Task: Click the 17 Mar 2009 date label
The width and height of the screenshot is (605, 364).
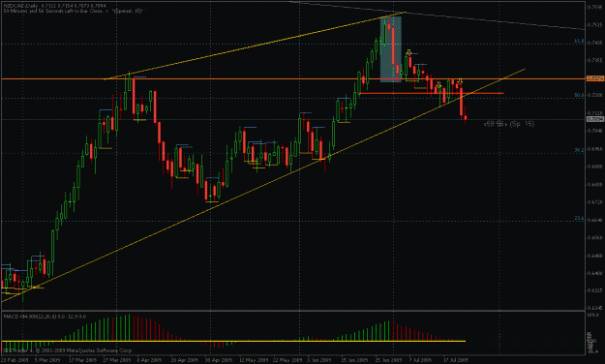Action: click(x=84, y=360)
